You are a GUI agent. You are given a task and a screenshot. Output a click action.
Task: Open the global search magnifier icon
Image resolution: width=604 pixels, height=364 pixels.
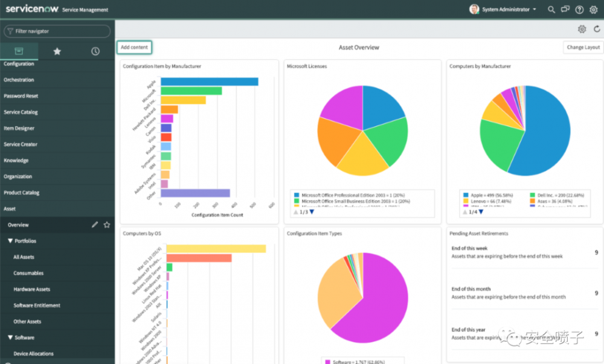[551, 10]
